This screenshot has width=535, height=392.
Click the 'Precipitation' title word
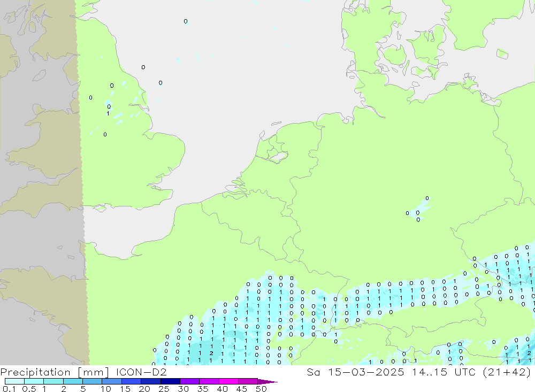[x=35, y=372]
